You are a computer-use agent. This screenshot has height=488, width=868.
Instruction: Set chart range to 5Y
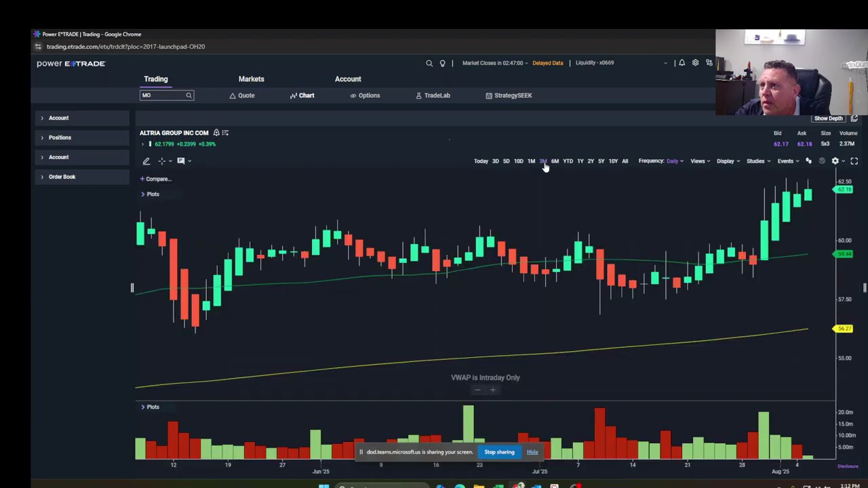click(601, 161)
